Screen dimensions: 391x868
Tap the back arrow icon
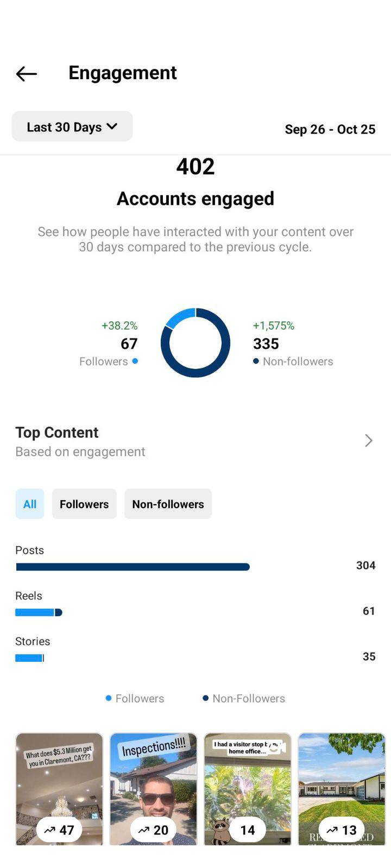[26, 73]
